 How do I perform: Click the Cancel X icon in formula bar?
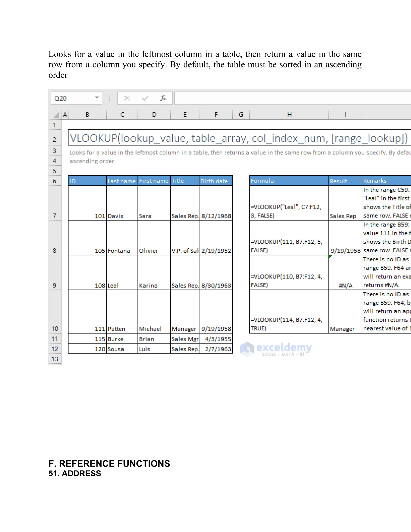(127, 98)
